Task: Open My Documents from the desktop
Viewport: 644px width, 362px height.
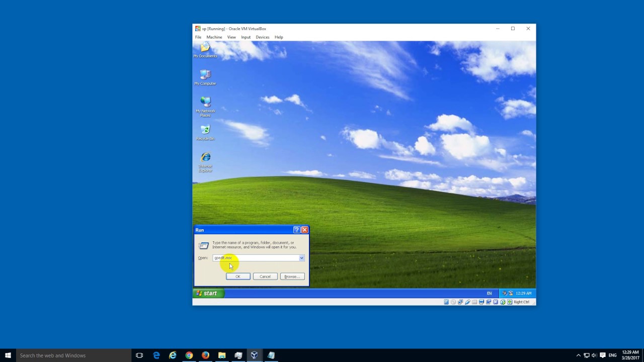Action: pyautogui.click(x=205, y=48)
